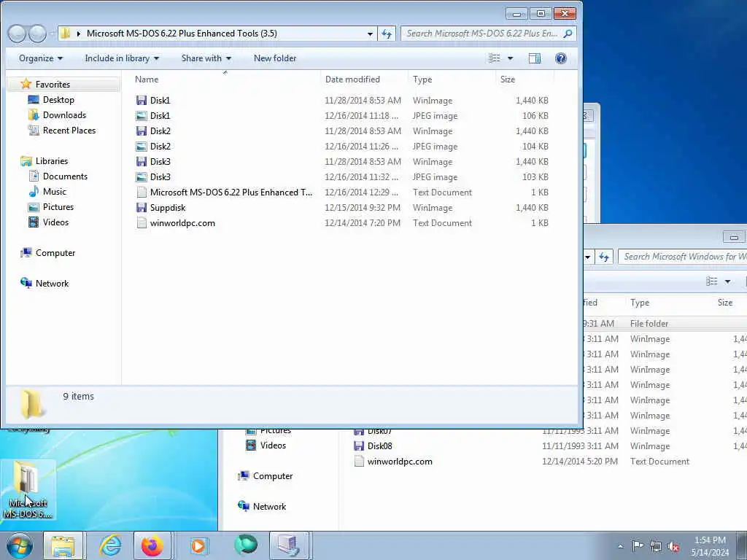
Task: Launch Internet Explorer from the taskbar
Action: pyautogui.click(x=110, y=545)
